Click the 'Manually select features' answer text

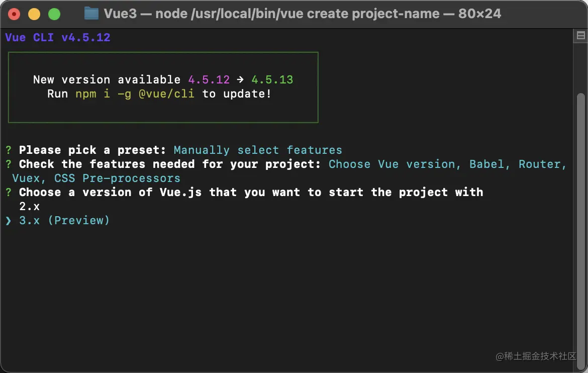(x=258, y=150)
